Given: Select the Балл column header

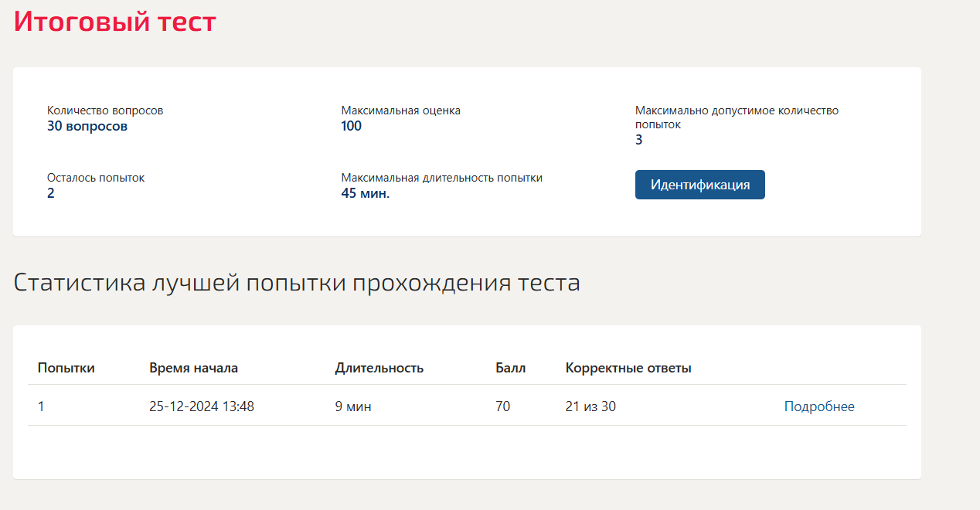Looking at the screenshot, I should [510, 368].
